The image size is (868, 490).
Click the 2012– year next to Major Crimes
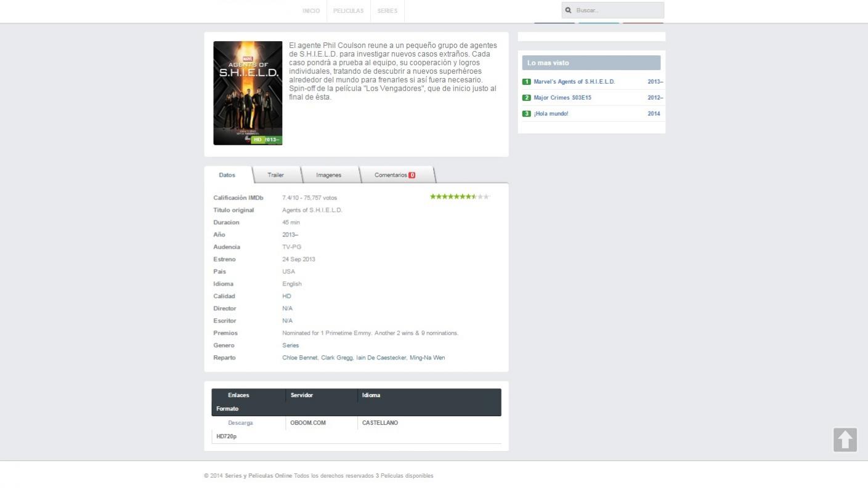click(x=655, y=97)
